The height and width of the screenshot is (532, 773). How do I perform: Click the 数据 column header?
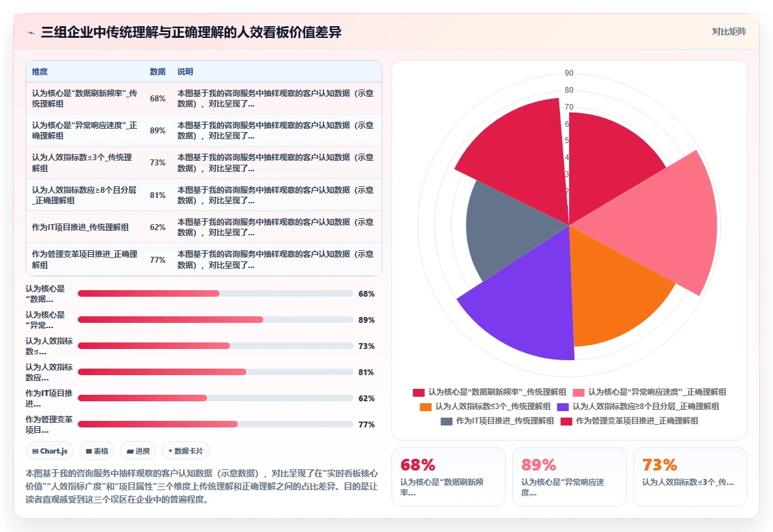pos(157,72)
